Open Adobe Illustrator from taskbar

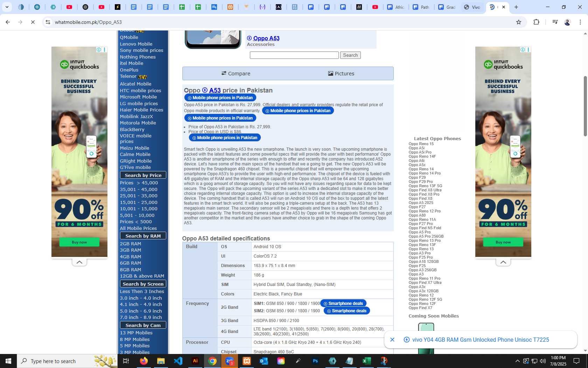[x=195, y=361]
